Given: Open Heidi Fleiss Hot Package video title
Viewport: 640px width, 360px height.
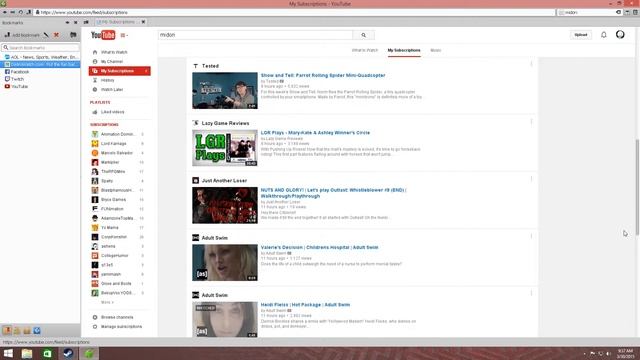Looking at the screenshot, I should point(305,304).
